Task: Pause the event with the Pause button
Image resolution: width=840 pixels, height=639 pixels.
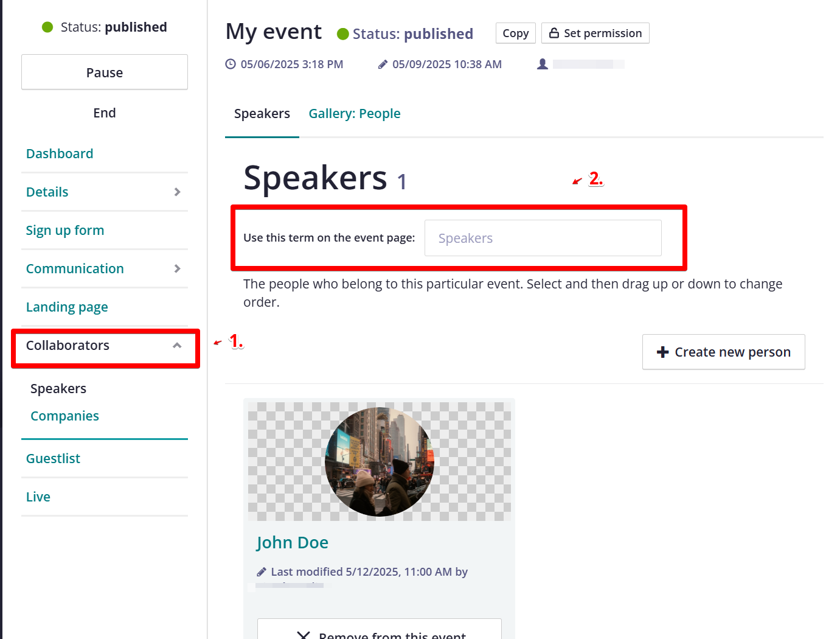Action: coord(105,72)
